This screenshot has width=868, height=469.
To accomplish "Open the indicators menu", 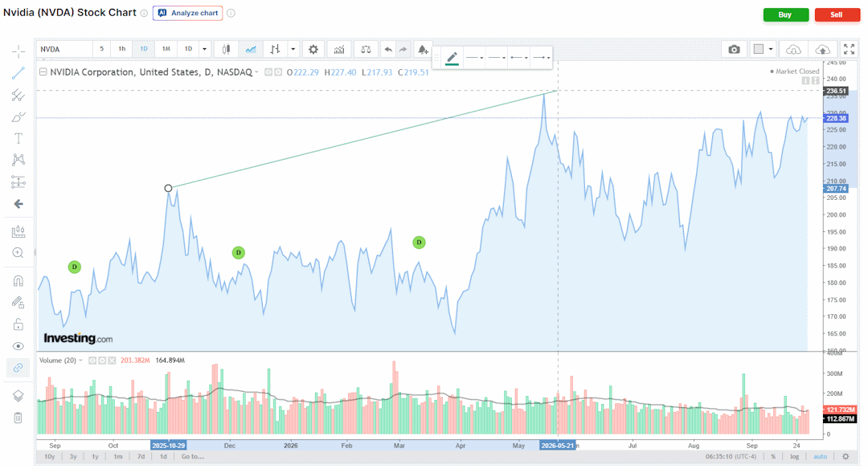I will (x=339, y=49).
